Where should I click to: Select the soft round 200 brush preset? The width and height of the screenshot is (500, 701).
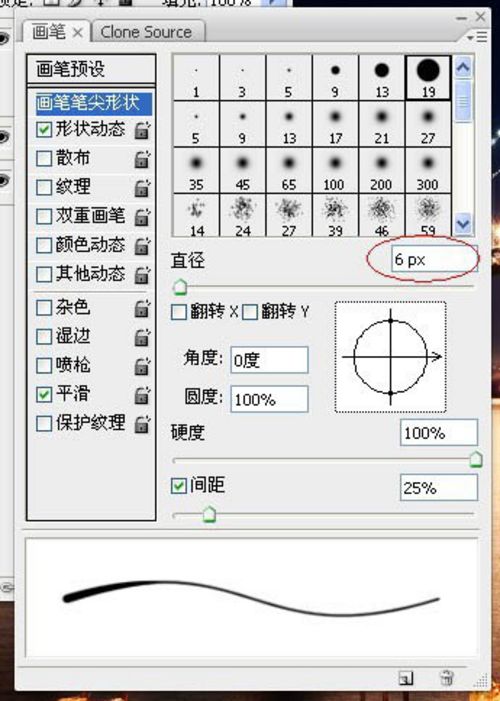point(381,170)
